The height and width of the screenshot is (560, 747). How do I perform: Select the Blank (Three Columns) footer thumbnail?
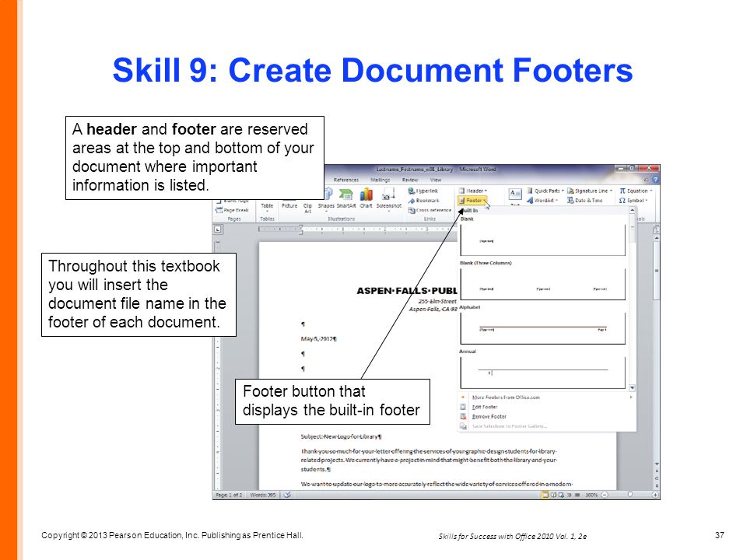[542, 284]
